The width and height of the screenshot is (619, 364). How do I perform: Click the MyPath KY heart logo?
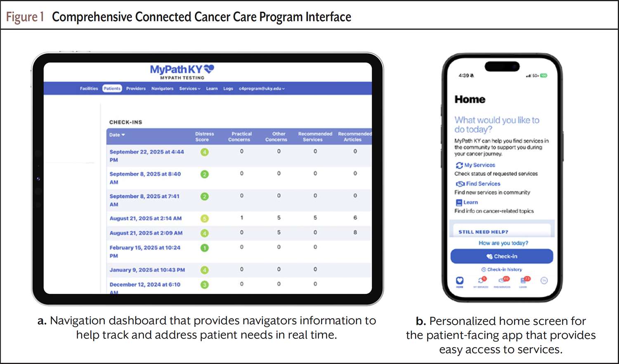tap(209, 69)
